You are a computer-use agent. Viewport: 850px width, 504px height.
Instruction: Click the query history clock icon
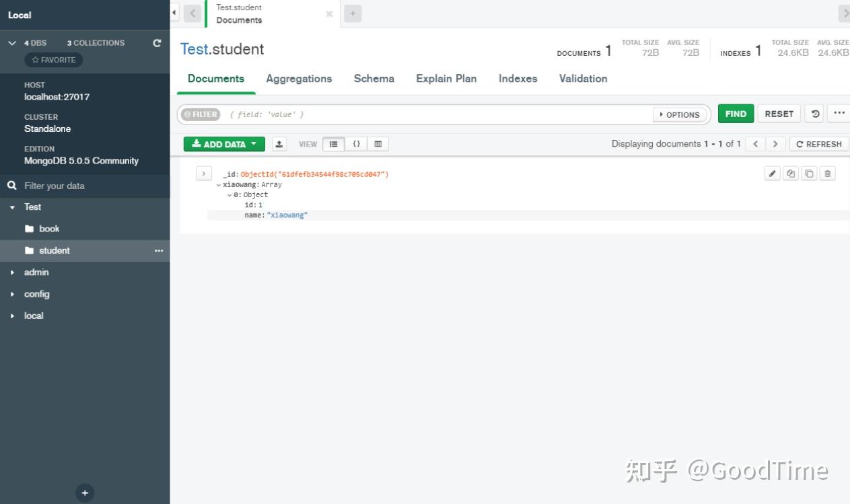point(814,114)
